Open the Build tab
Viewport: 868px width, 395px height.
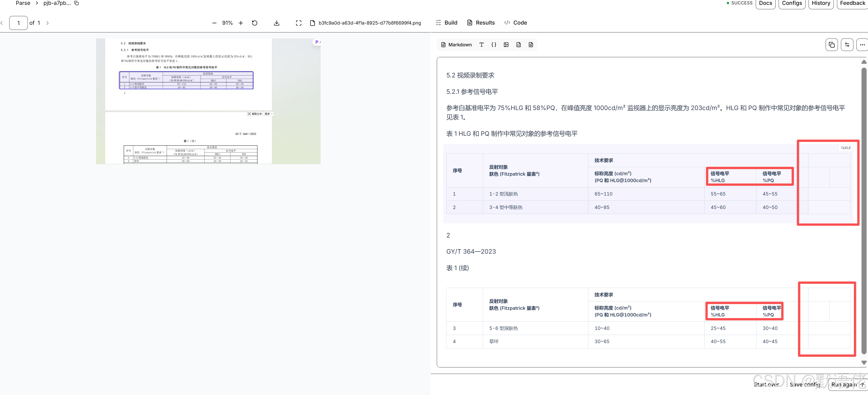[446, 23]
